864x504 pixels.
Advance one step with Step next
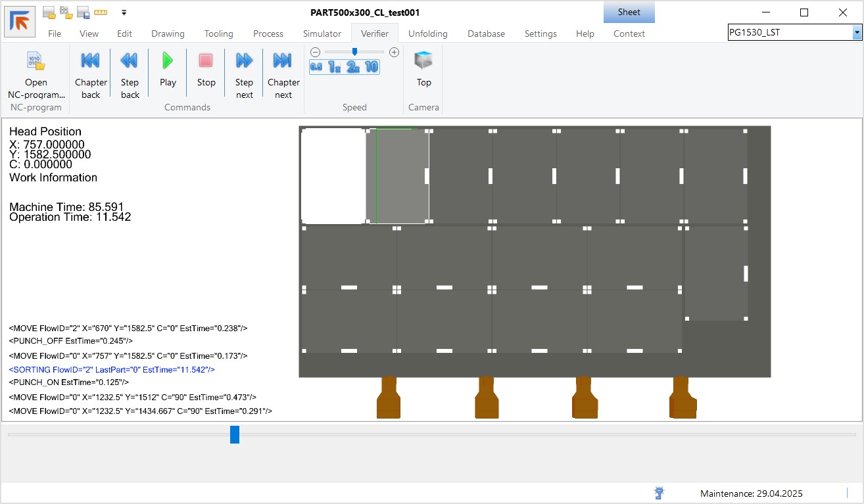pos(244,62)
